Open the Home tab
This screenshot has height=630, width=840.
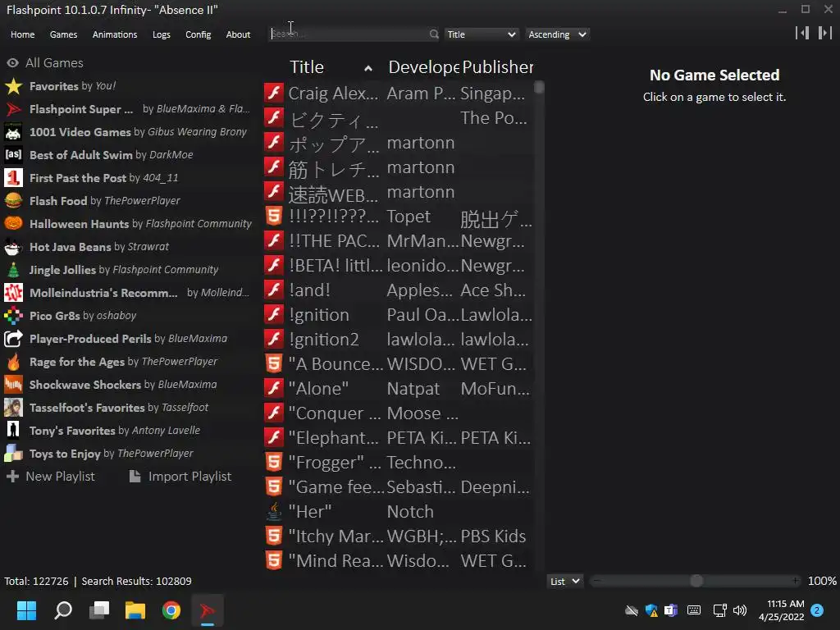point(22,34)
